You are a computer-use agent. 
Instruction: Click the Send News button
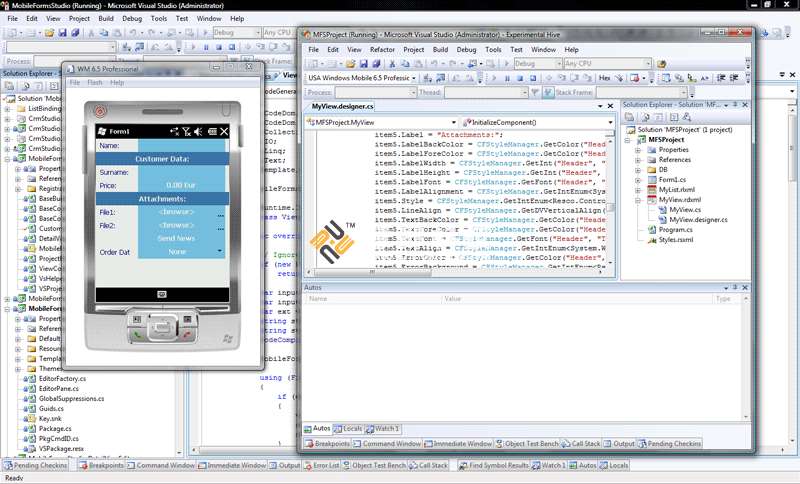[x=177, y=238]
